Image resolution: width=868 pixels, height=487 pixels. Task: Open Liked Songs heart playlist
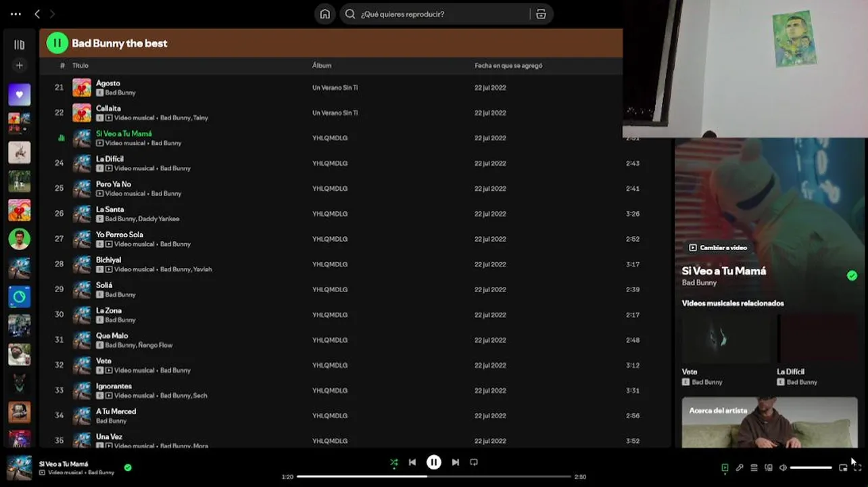tap(19, 95)
